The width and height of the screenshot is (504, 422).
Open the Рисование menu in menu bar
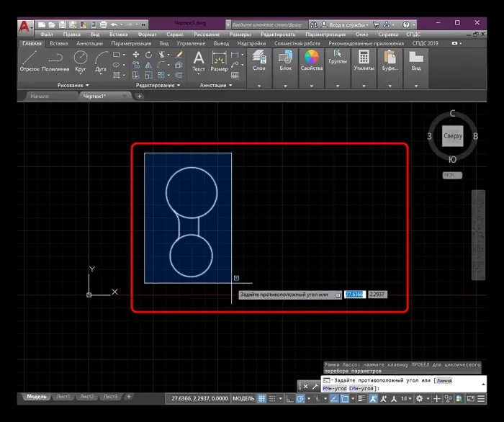point(207,35)
